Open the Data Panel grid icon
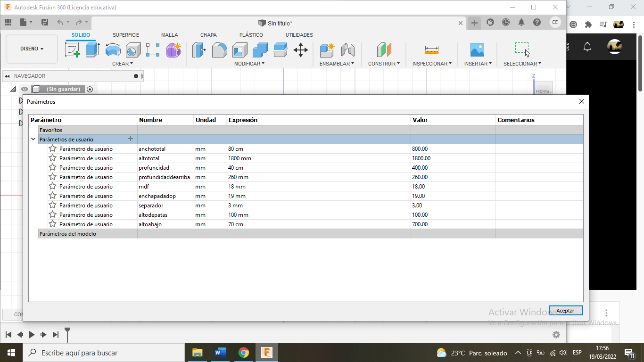Screen dimensions: 644x362 click(x=8, y=22)
